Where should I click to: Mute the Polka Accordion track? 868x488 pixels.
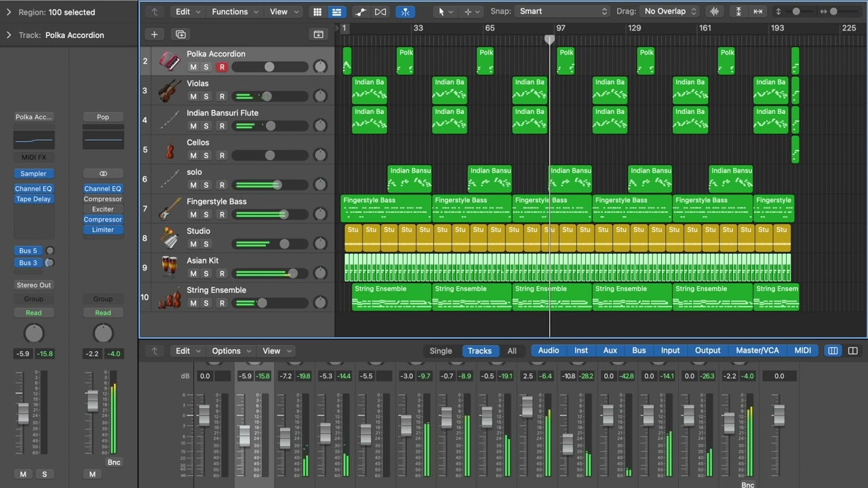click(193, 67)
